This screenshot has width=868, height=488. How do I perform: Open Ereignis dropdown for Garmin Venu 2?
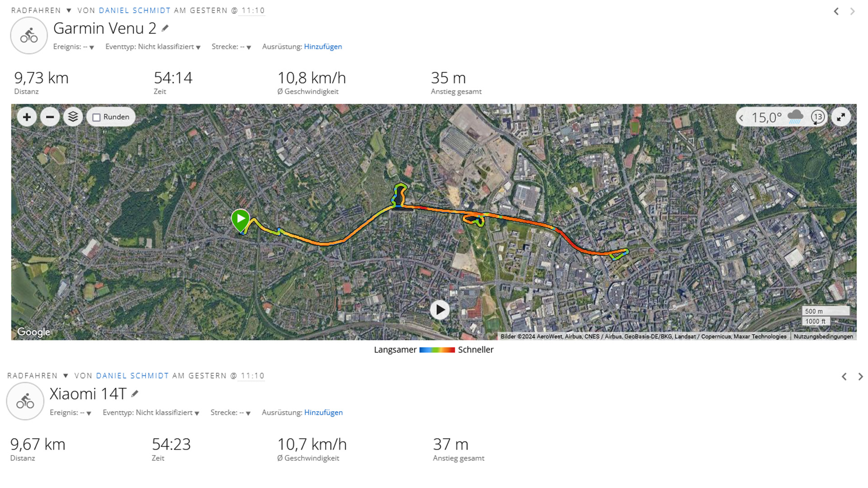(74, 47)
